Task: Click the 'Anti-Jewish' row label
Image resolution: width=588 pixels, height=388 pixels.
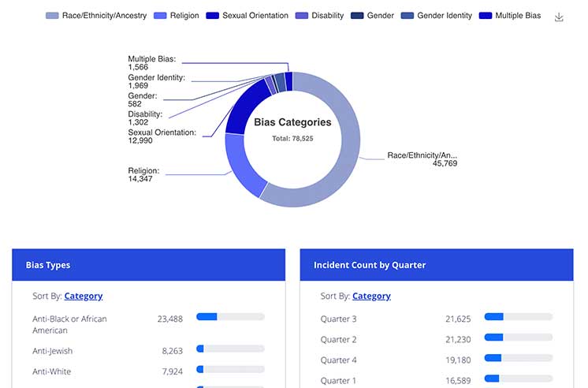Action: click(x=53, y=351)
